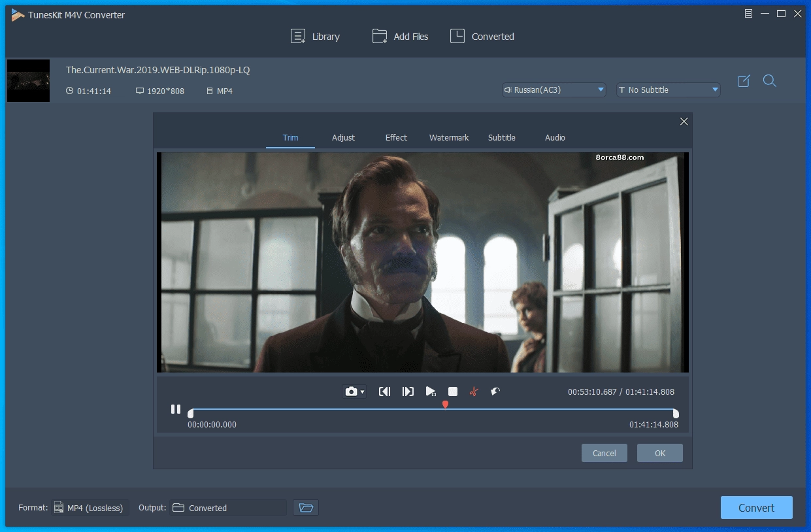This screenshot has width=811, height=532.
Task: Switch to the Watermark tab
Action: 449,138
